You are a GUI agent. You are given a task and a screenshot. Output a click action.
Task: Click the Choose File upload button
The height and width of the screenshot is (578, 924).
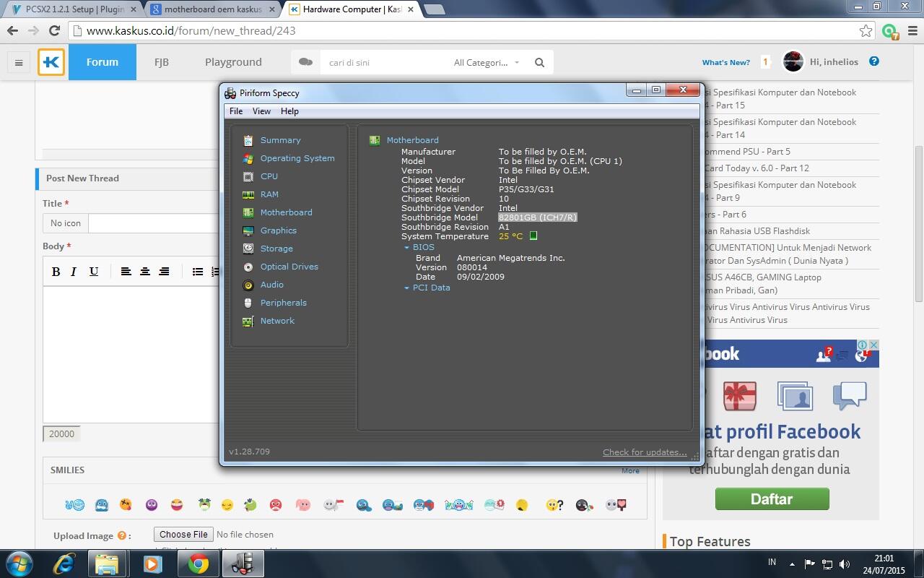[x=183, y=535]
